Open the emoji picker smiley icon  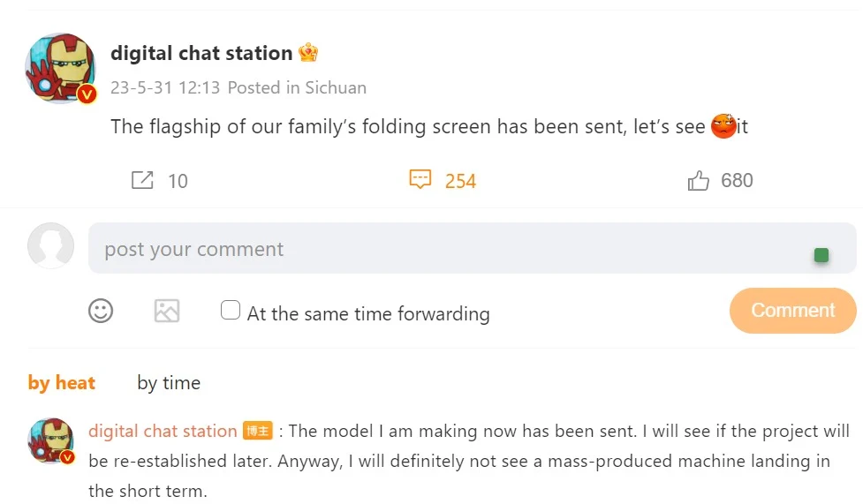101,311
